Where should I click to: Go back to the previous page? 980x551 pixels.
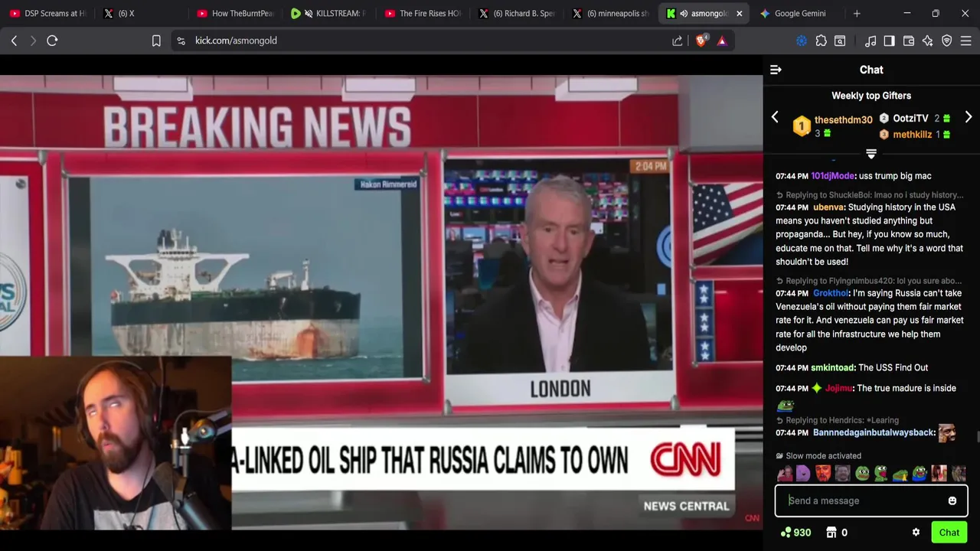(14, 41)
